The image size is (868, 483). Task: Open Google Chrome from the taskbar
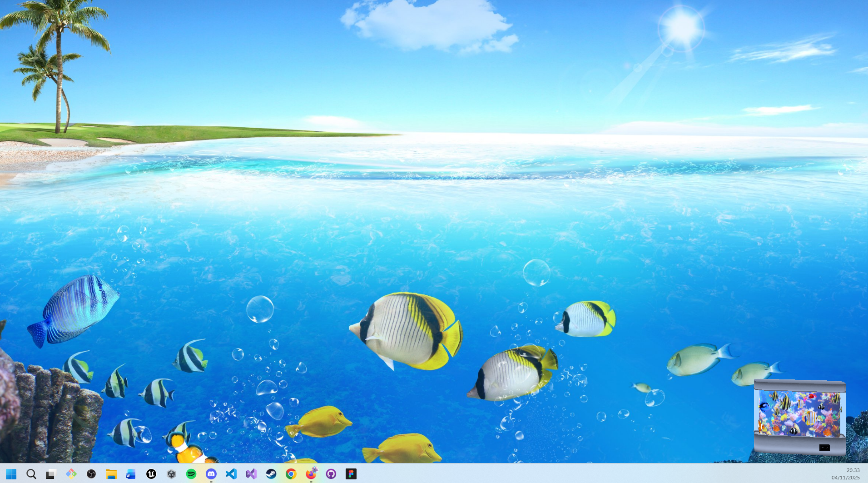point(291,474)
